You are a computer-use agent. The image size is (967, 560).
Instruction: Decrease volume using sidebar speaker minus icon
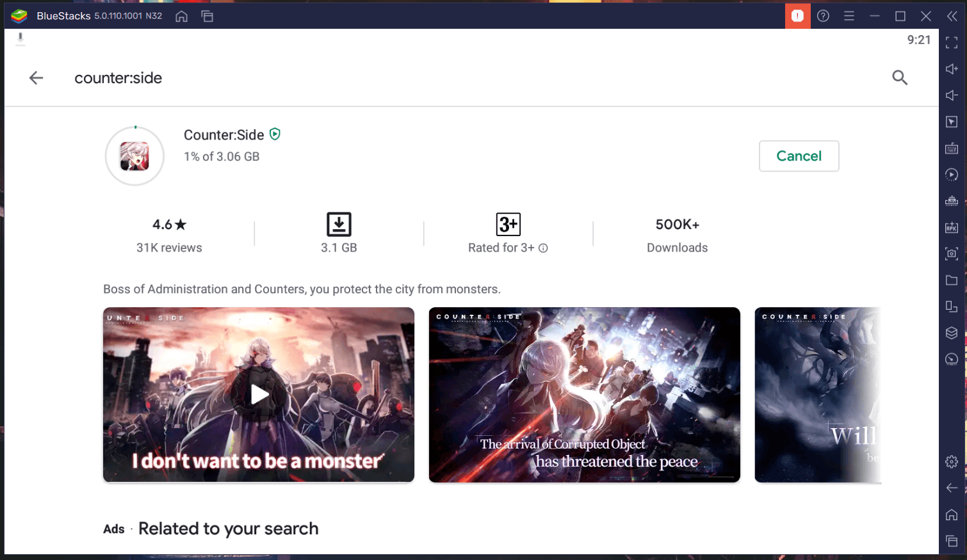pyautogui.click(x=952, y=95)
